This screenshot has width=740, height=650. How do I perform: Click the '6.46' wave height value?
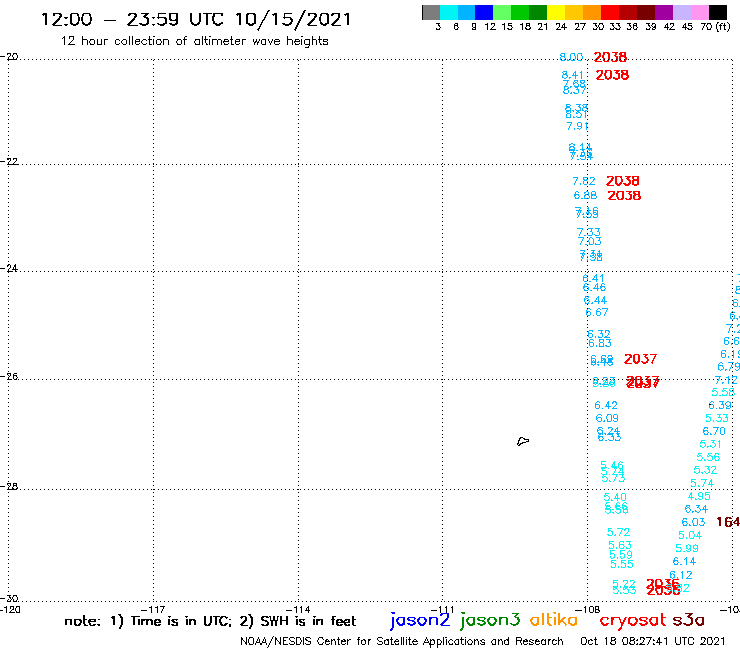tap(594, 287)
